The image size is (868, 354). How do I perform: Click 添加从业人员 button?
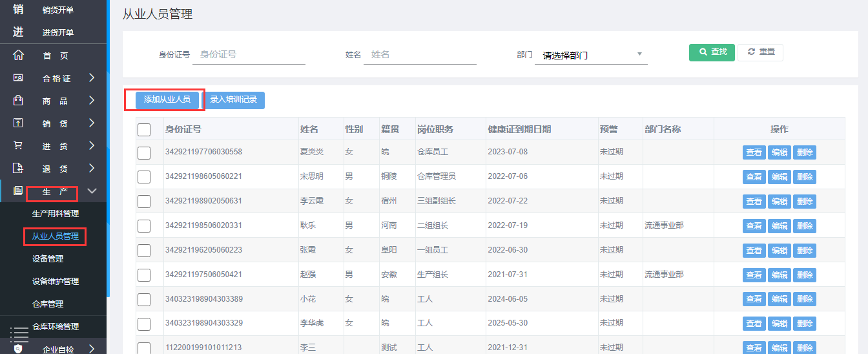tap(167, 100)
